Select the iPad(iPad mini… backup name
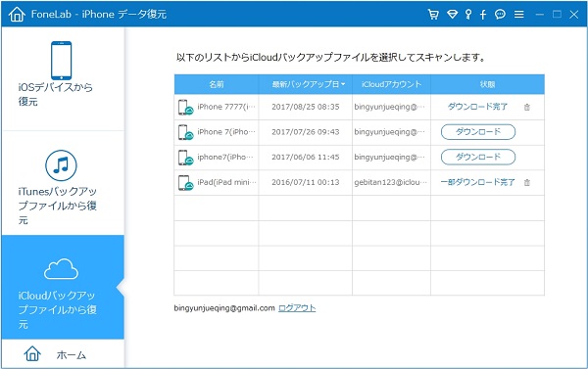 tap(227, 182)
